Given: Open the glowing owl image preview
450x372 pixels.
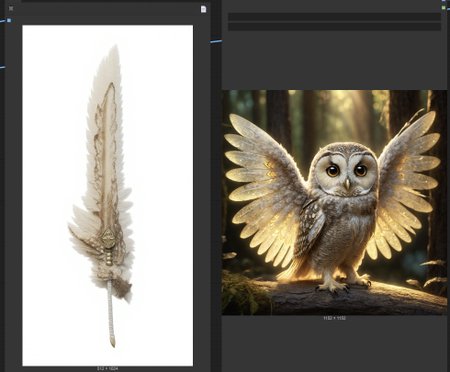Looking at the screenshot, I should tap(334, 202).
